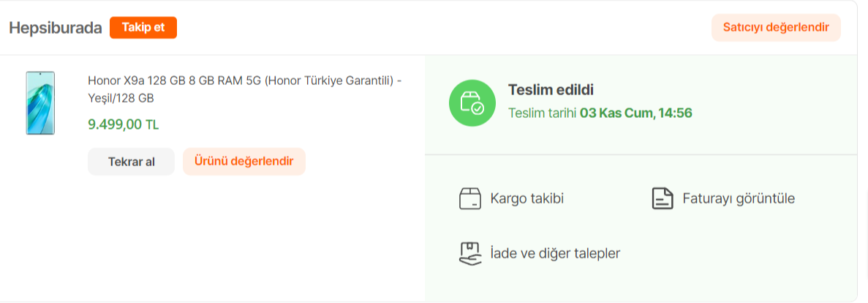Click the Yeşil/128 GB variant text
The height and width of the screenshot is (303, 868).
pyautogui.click(x=121, y=97)
